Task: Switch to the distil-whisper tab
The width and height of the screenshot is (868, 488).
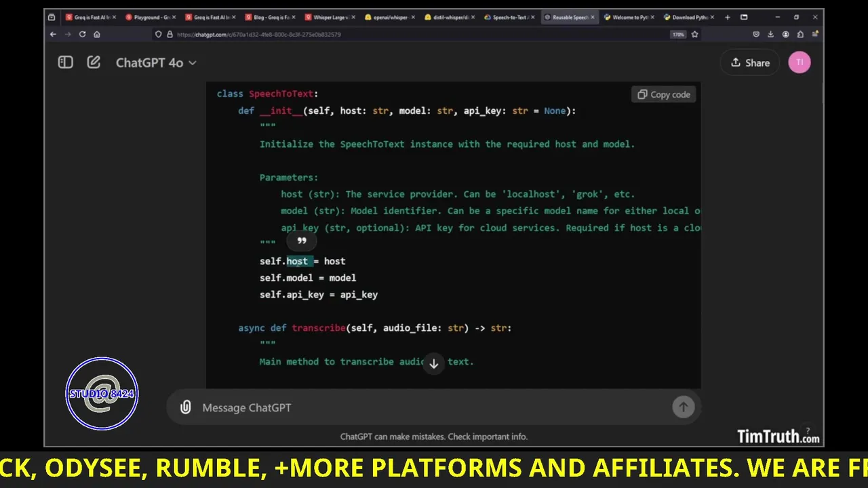Action: [450, 18]
